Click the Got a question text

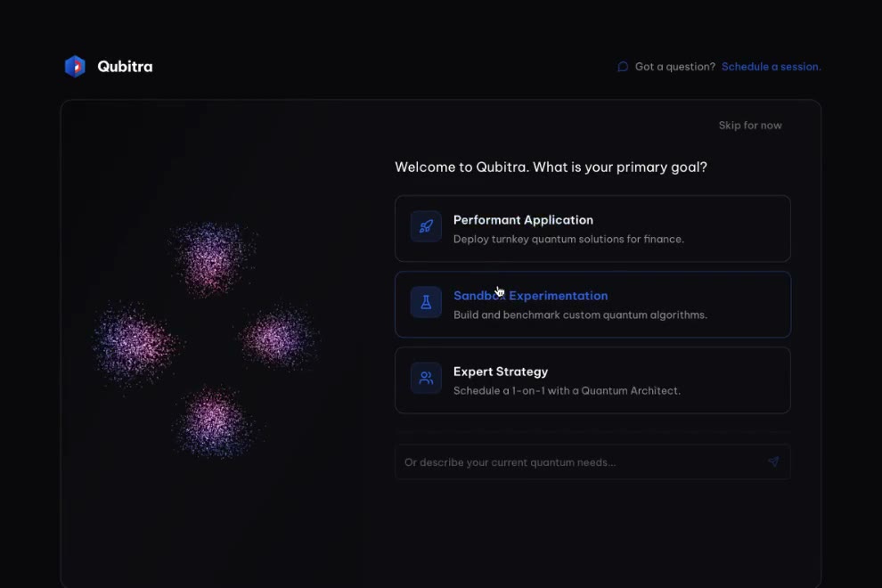675,67
